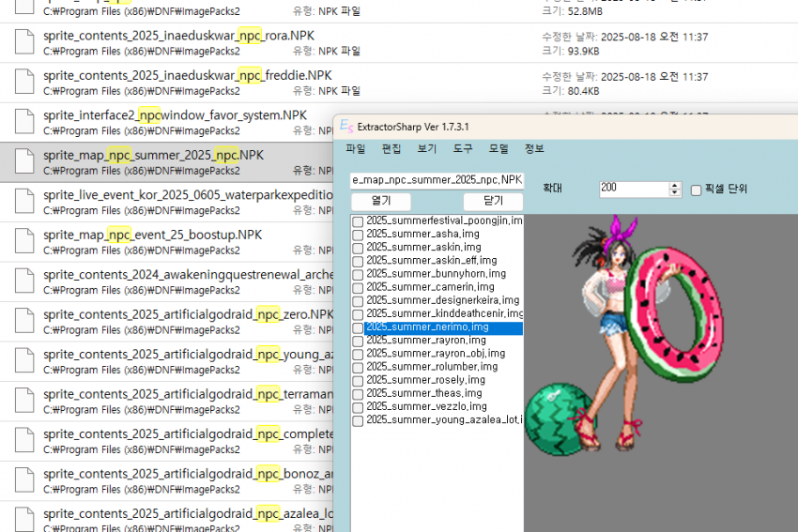This screenshot has width=798, height=532.
Task: Click the ExtractorSharp app icon in title bar
Action: pos(346,127)
